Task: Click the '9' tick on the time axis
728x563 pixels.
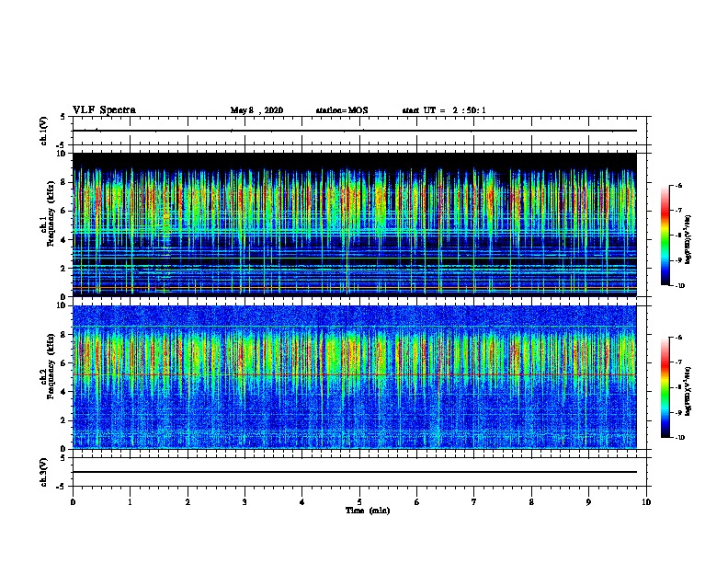Action: 588,502
